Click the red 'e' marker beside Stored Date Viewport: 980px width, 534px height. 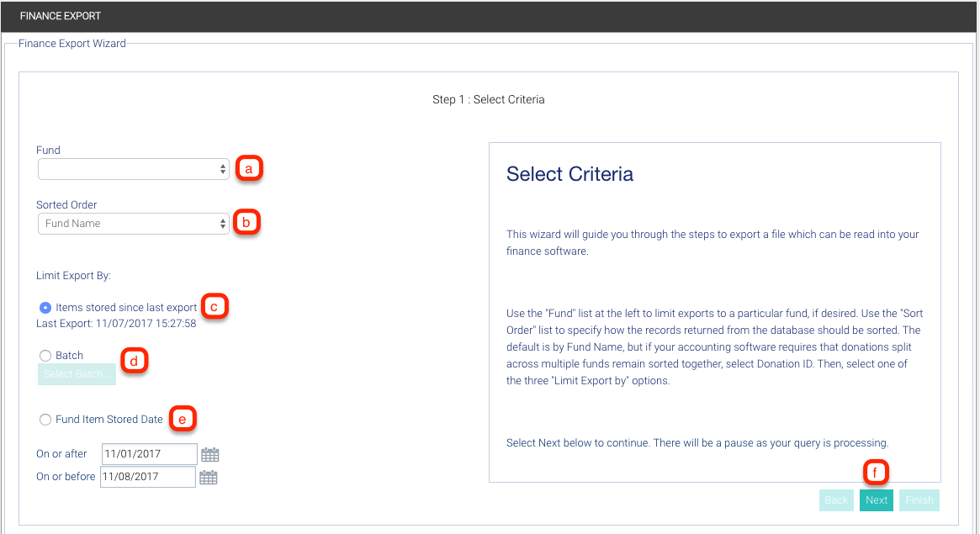point(183,419)
